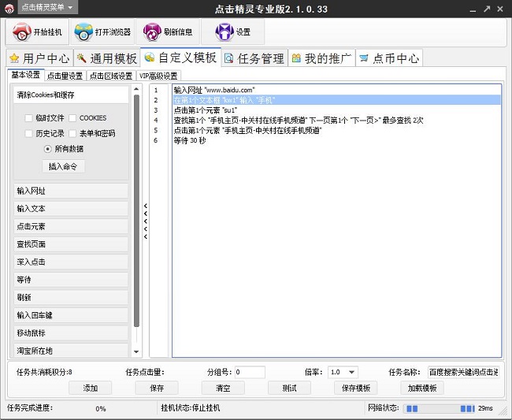Click the gift icon on 我的推广 tab

click(x=296, y=58)
